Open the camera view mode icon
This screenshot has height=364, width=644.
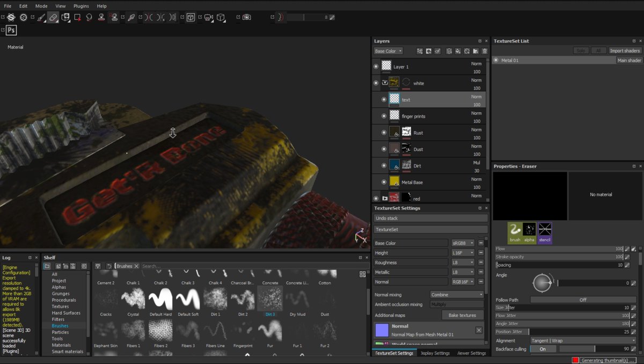(208, 17)
